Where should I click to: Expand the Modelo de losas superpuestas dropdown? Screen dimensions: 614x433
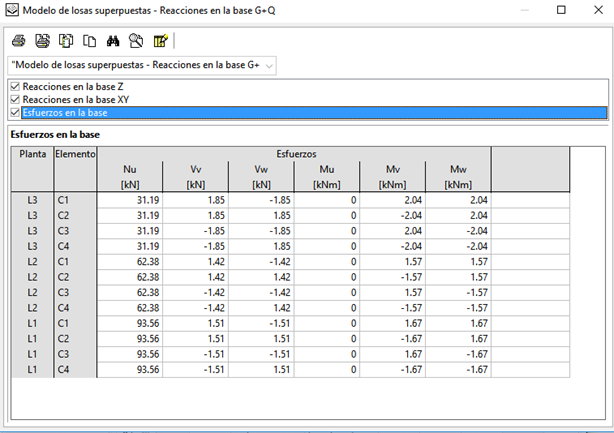(x=267, y=65)
